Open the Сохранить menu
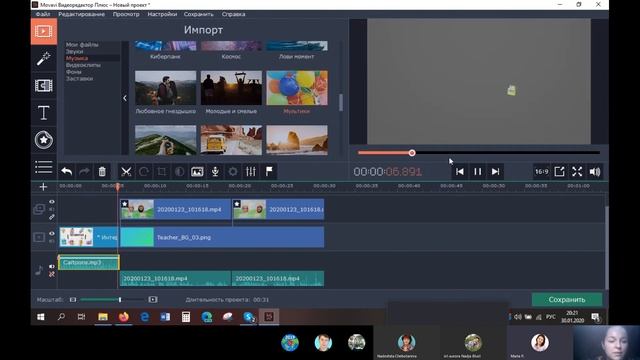 [198, 14]
